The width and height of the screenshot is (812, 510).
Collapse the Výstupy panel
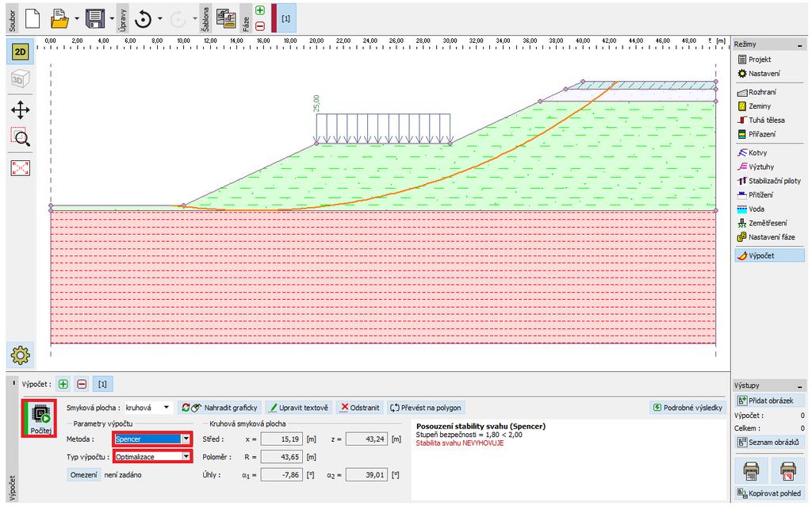[x=799, y=386]
